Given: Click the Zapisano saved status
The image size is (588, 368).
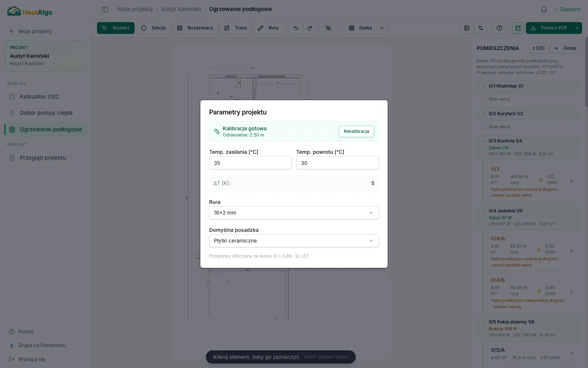Looking at the screenshot, I should pos(567,9).
